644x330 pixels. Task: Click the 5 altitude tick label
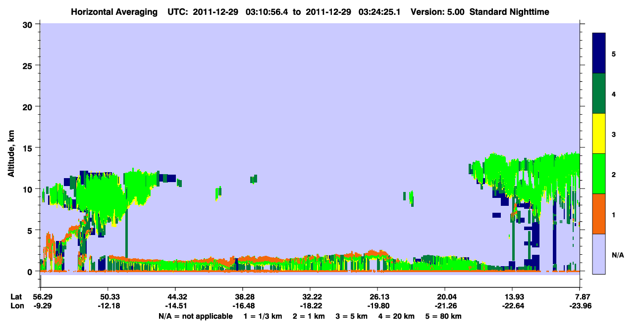[x=31, y=230]
